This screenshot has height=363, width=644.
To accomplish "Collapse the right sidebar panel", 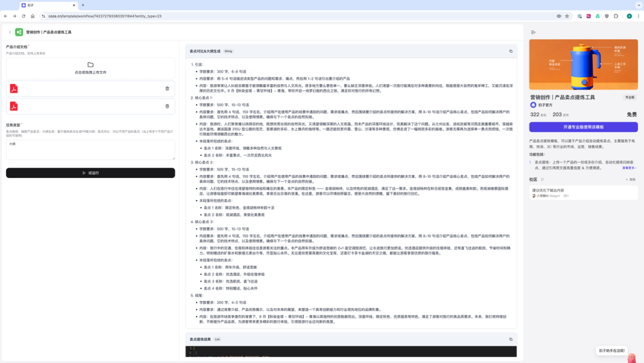I will click(533, 32).
